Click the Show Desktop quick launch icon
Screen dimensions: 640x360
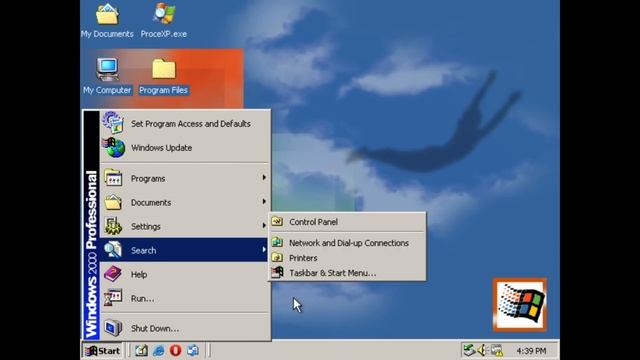point(141,350)
